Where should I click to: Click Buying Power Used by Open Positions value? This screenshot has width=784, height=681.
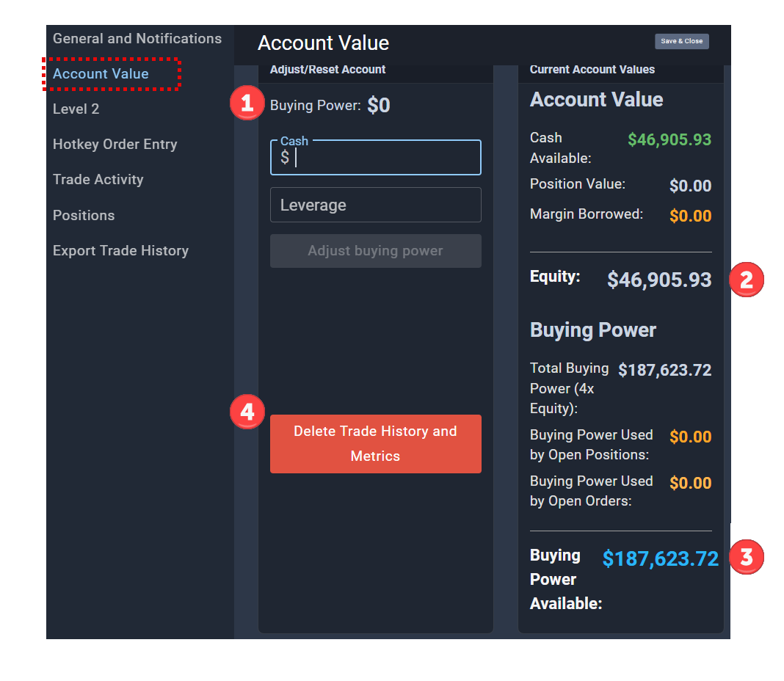click(x=690, y=437)
